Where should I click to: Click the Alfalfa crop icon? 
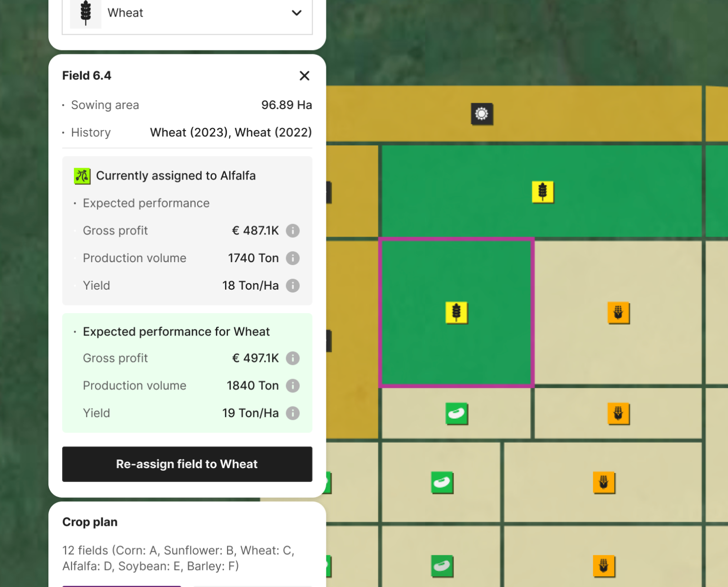pyautogui.click(x=82, y=176)
